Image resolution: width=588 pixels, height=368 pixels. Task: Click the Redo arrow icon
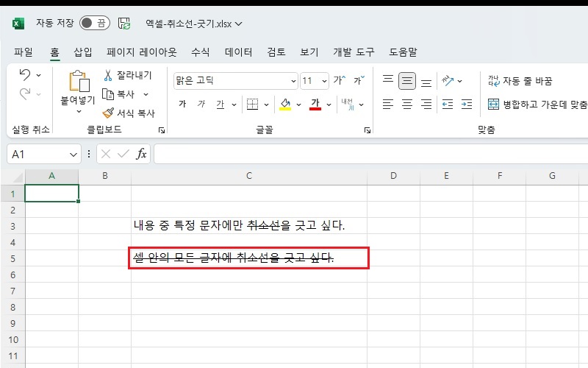[25, 94]
